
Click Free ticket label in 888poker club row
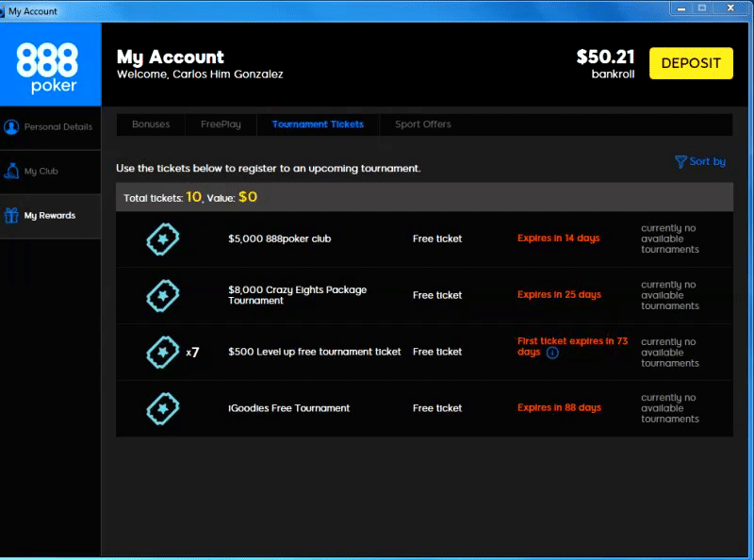[x=437, y=239]
